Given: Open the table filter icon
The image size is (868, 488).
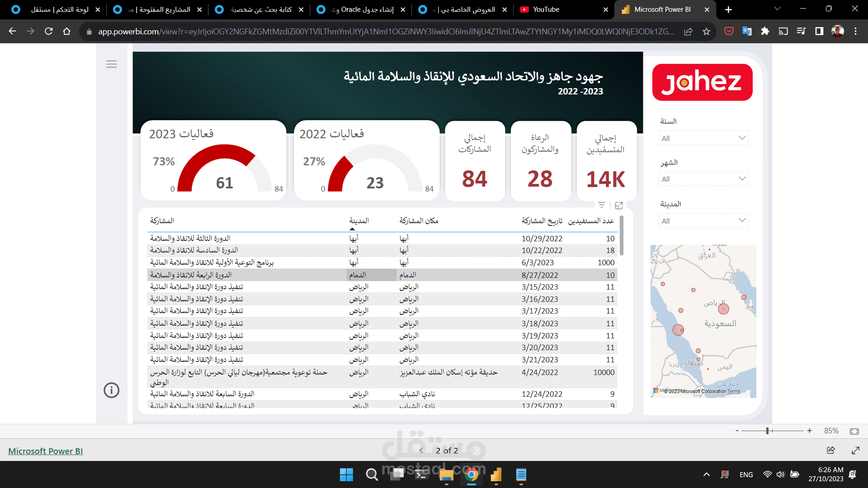Looking at the screenshot, I should click(602, 205).
